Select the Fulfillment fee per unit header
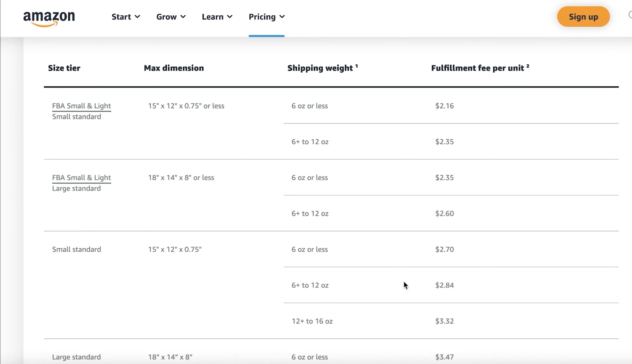This screenshot has width=632, height=364. [x=480, y=68]
